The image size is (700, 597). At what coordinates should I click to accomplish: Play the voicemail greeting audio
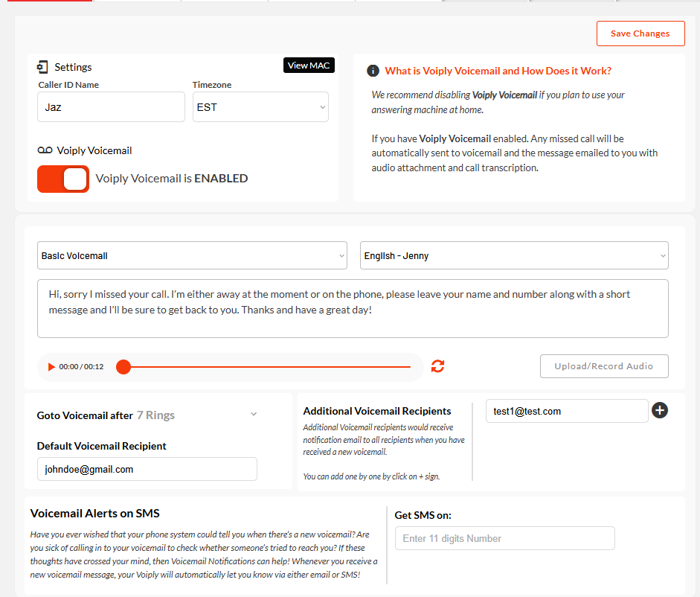(x=51, y=367)
